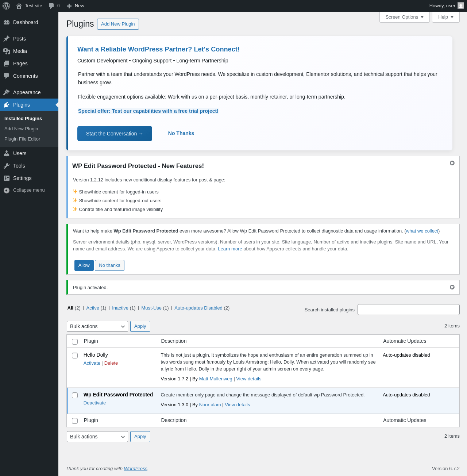
Task: Click the New plus icon in admin bar
Action: click(69, 6)
